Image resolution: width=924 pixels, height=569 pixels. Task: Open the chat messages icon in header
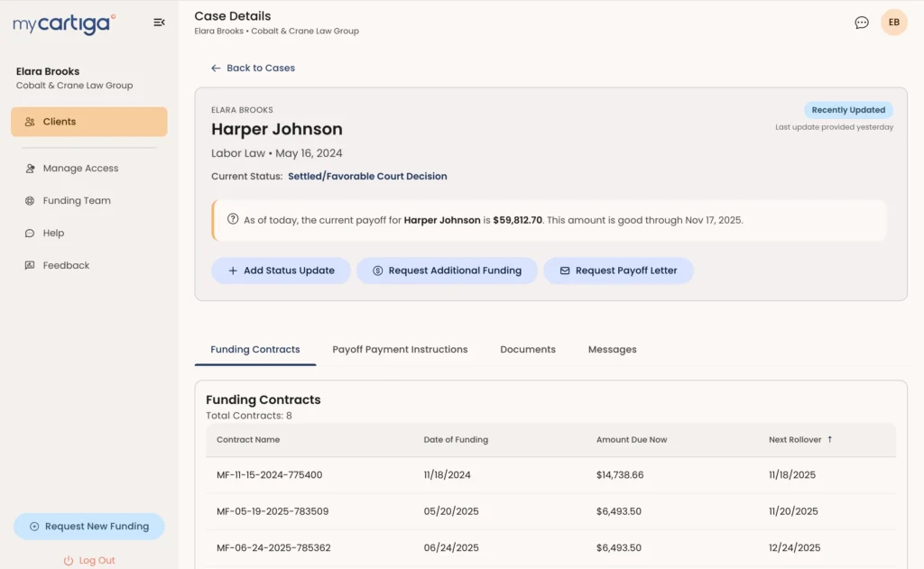click(862, 23)
